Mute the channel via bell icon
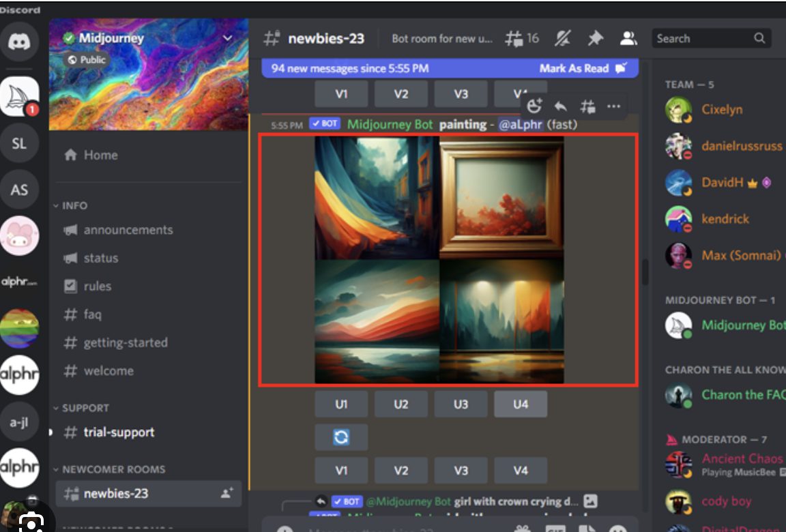This screenshot has width=786, height=532. pos(564,38)
